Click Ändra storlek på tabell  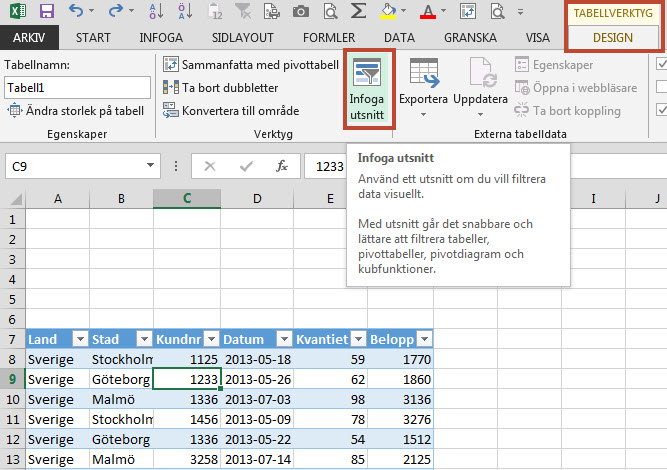tap(76, 111)
